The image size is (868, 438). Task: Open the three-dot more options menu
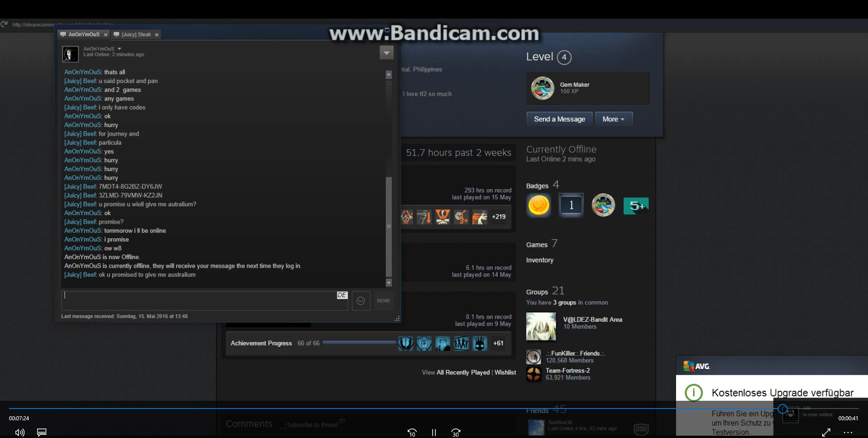[x=848, y=433]
